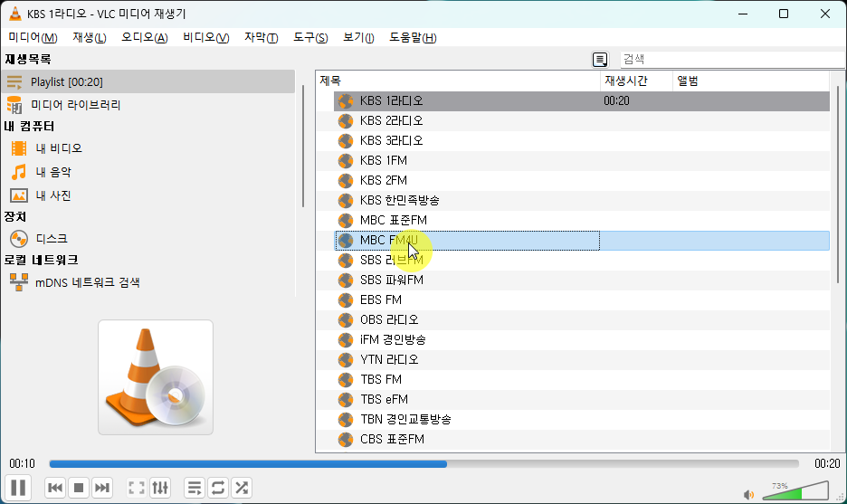Adjust the volume slider at 73%
847x504 pixels.
(x=795, y=490)
